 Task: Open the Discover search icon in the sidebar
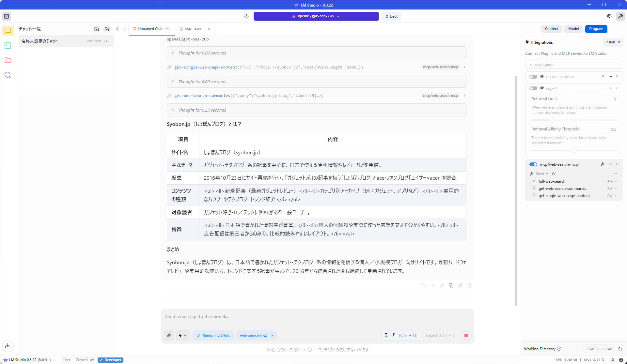click(8, 75)
